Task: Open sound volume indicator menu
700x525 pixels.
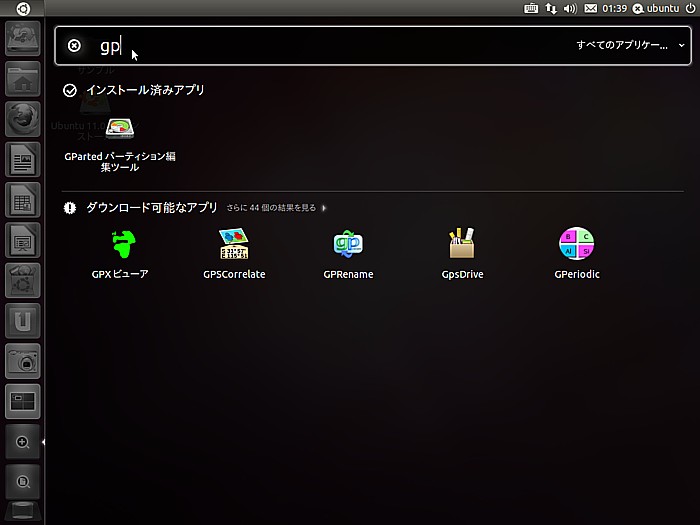Action: [x=570, y=8]
